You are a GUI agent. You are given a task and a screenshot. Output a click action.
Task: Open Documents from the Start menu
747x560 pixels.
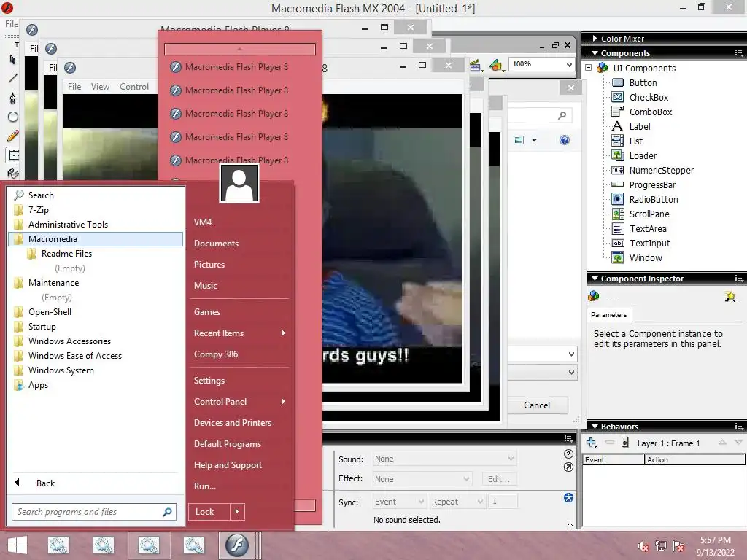pos(216,244)
